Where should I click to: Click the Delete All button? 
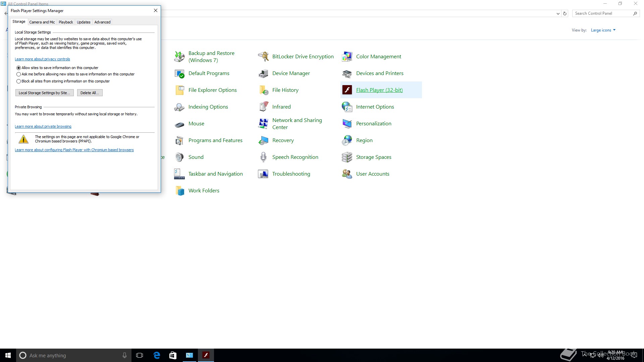click(x=90, y=93)
